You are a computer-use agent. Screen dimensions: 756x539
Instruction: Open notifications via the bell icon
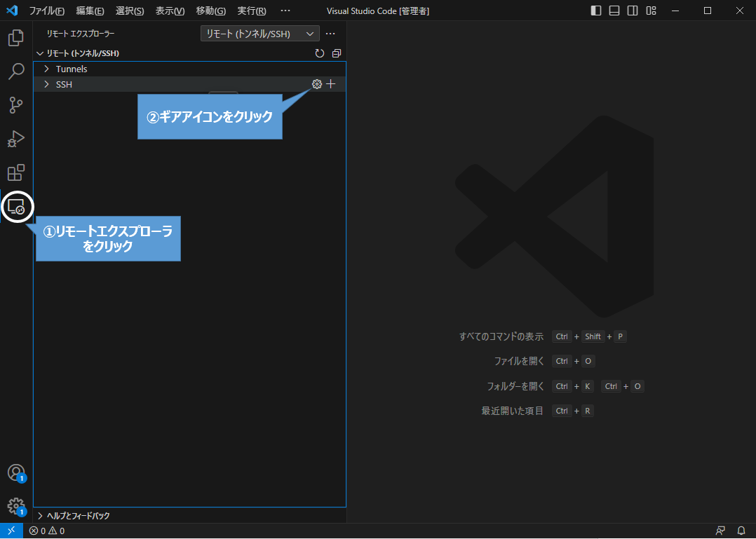click(741, 531)
